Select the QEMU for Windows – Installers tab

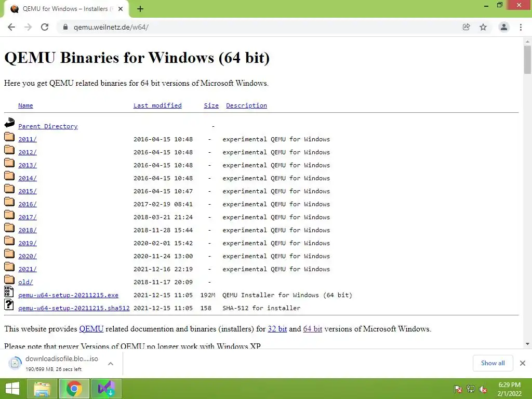pos(66,9)
